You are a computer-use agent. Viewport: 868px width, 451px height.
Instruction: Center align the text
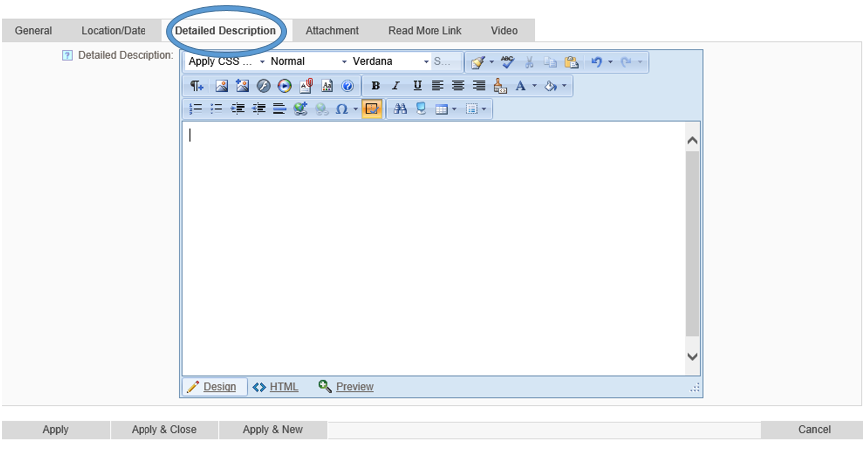(x=458, y=85)
